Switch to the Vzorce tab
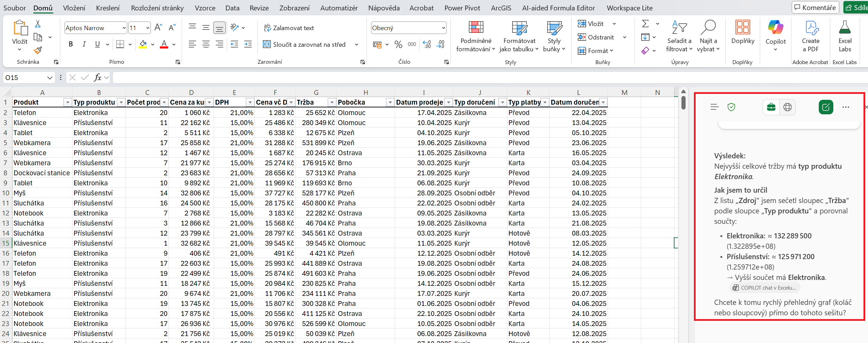The width and height of the screenshot is (868, 343). click(x=205, y=8)
